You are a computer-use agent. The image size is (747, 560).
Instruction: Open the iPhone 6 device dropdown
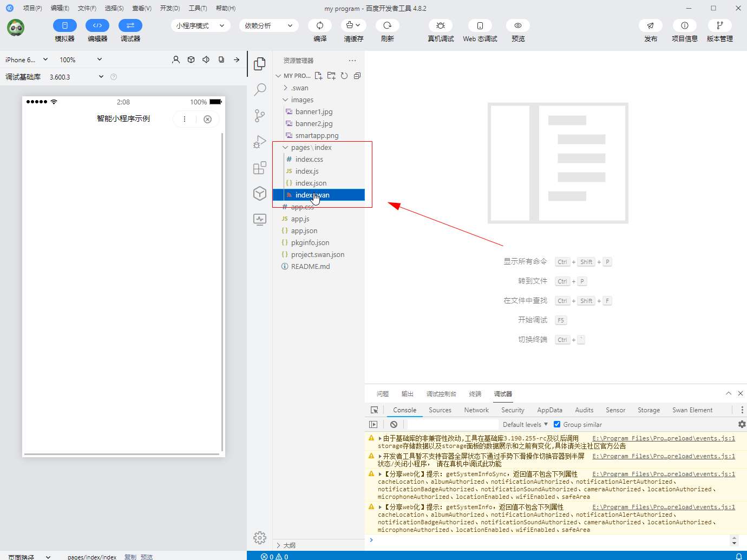point(27,60)
